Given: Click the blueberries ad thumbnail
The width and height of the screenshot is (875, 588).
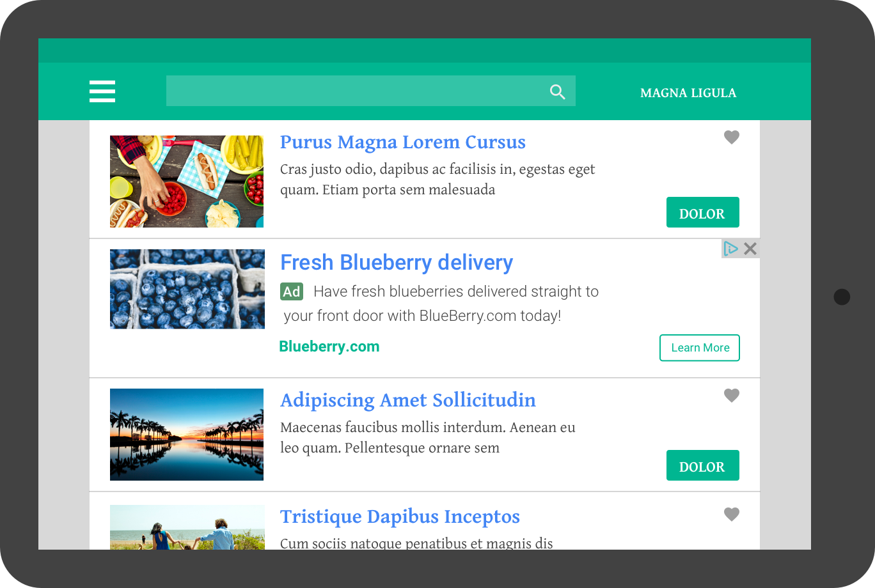Looking at the screenshot, I should 187,289.
